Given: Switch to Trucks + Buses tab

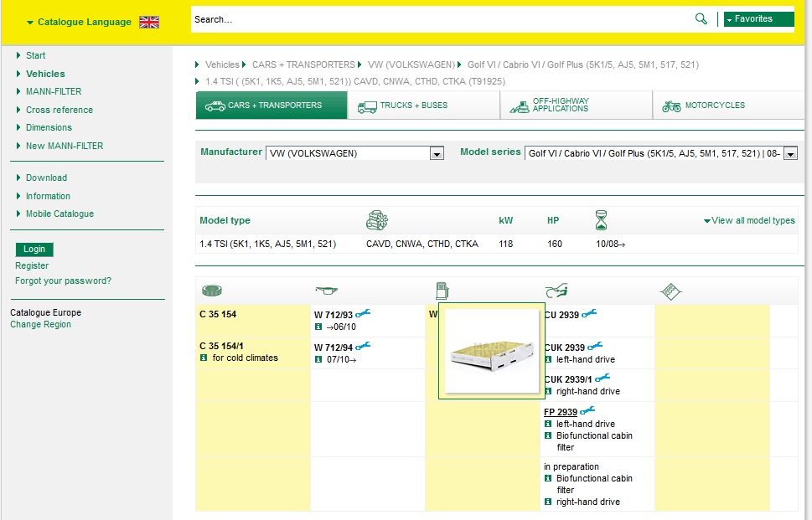Looking at the screenshot, I should [424, 105].
